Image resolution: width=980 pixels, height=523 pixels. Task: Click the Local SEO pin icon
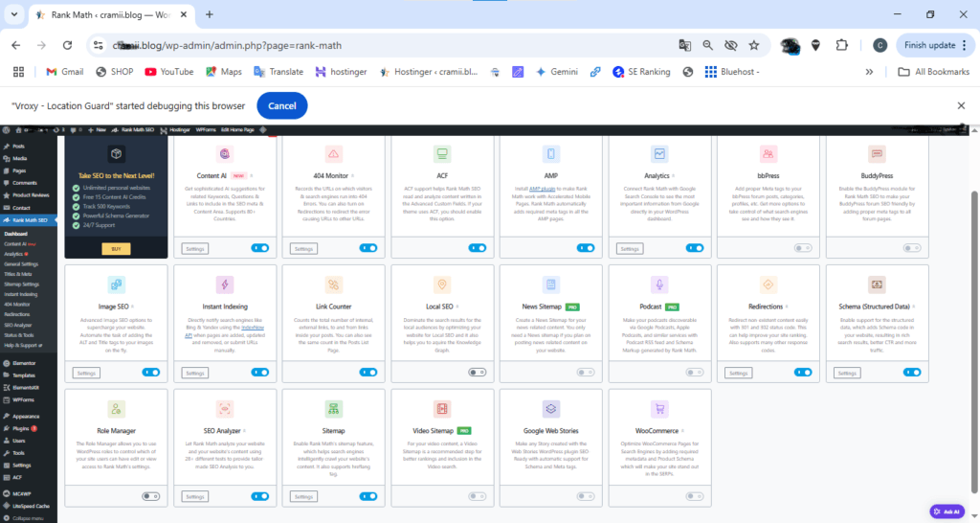point(442,284)
